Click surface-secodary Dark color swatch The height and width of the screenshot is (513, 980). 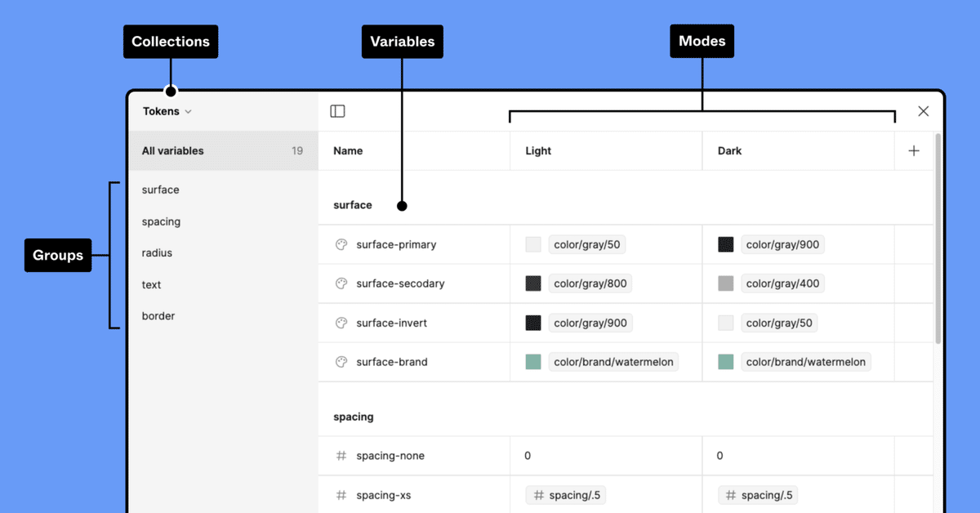[725, 283]
